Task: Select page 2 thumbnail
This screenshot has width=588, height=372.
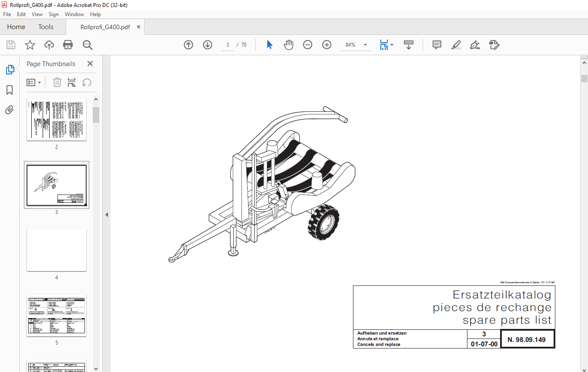Action: [x=57, y=120]
